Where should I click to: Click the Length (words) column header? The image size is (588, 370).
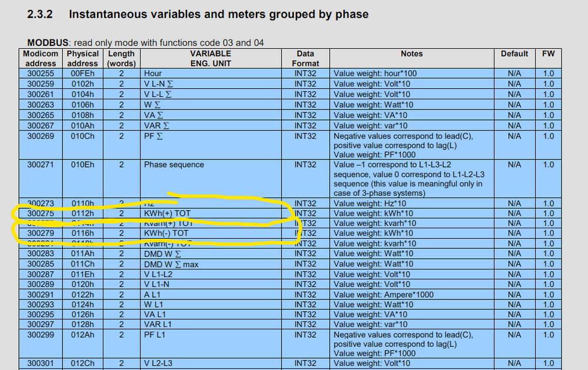121,58
